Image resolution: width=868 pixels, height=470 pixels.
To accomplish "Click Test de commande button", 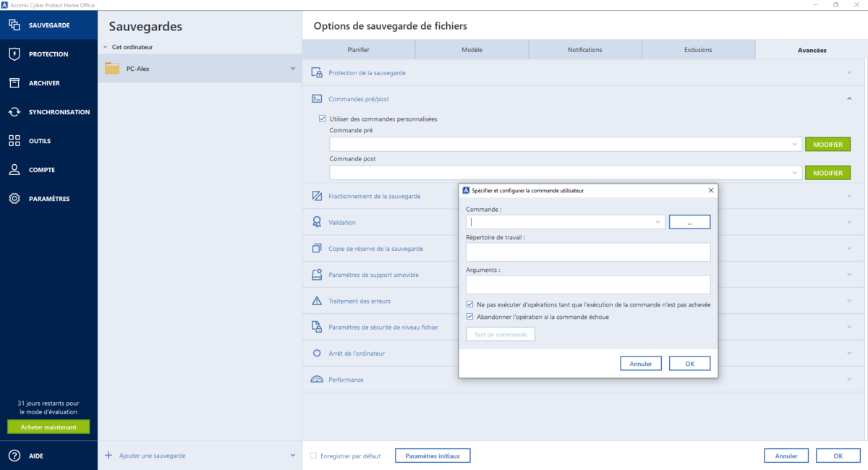I will (x=501, y=334).
